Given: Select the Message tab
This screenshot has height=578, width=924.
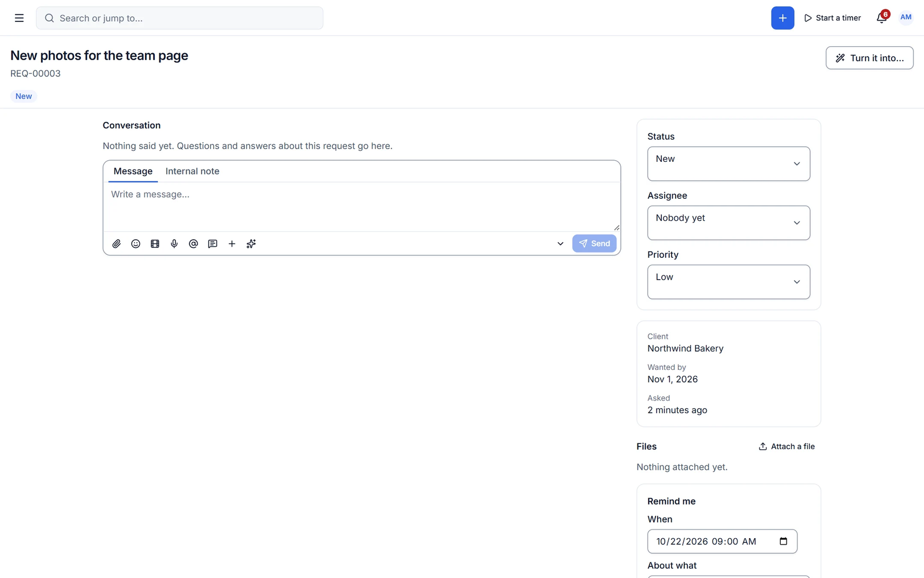Looking at the screenshot, I should click(x=133, y=171).
